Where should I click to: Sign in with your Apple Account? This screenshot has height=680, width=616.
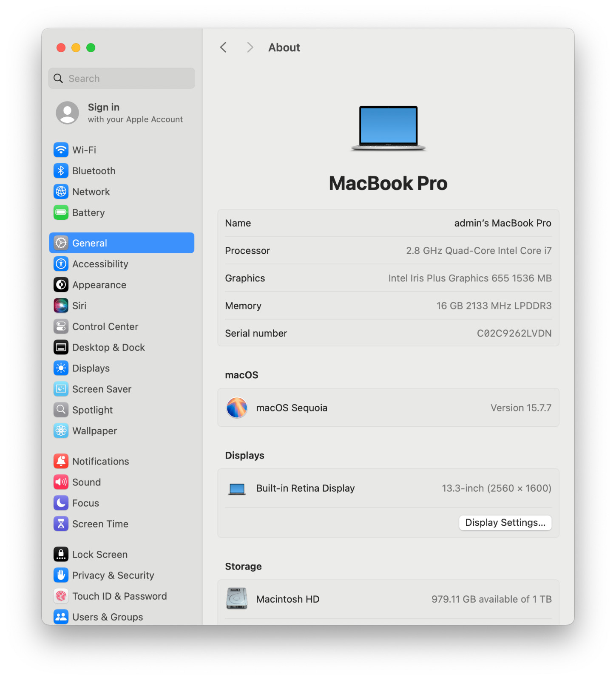(135, 113)
